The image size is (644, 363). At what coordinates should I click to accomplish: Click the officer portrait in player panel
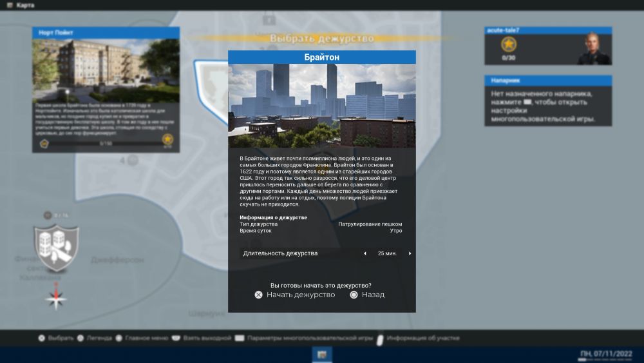coord(593,48)
